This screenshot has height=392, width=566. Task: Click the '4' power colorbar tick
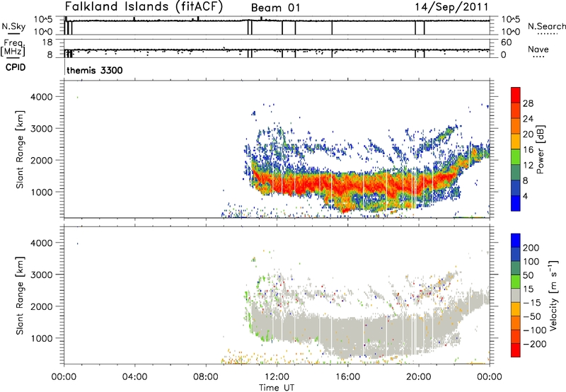(x=525, y=196)
